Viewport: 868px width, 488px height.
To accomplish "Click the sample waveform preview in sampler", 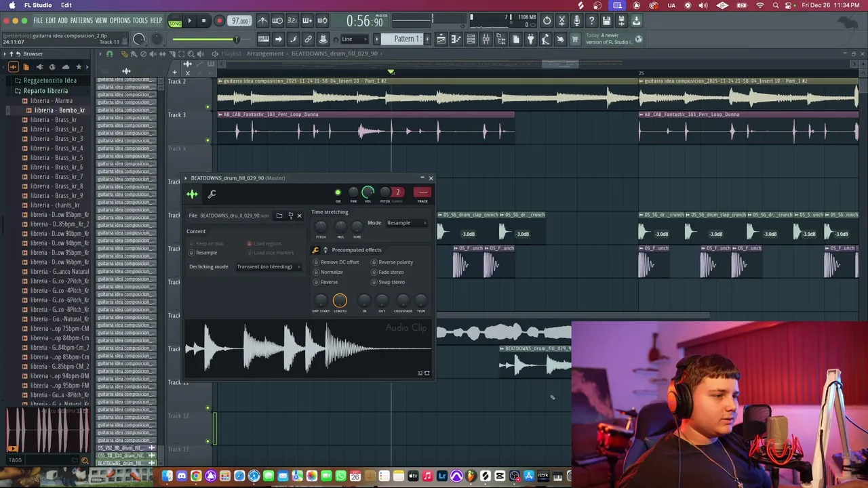I will pyautogui.click(x=308, y=348).
